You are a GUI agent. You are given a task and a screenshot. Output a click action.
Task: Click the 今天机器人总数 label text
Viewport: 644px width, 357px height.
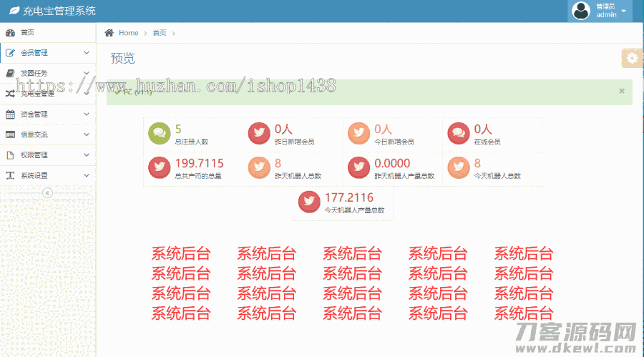tap(497, 176)
